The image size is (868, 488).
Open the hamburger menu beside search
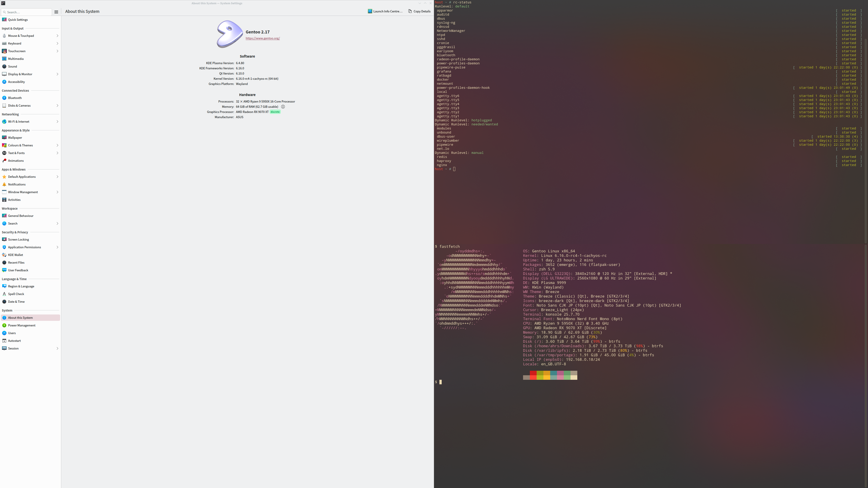click(x=56, y=12)
